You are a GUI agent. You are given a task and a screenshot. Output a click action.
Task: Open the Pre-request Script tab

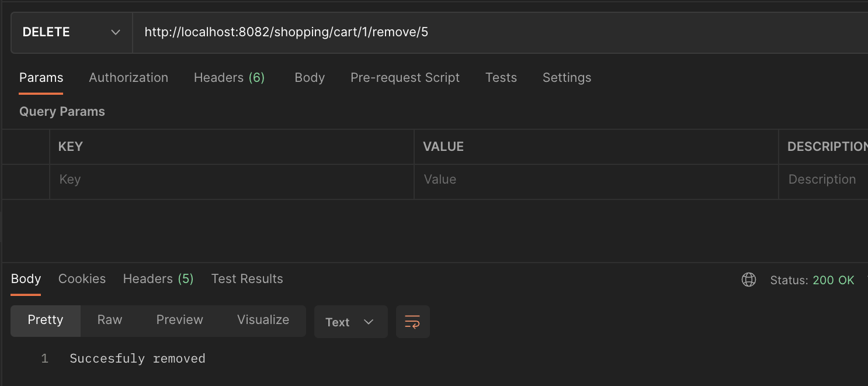click(x=405, y=77)
